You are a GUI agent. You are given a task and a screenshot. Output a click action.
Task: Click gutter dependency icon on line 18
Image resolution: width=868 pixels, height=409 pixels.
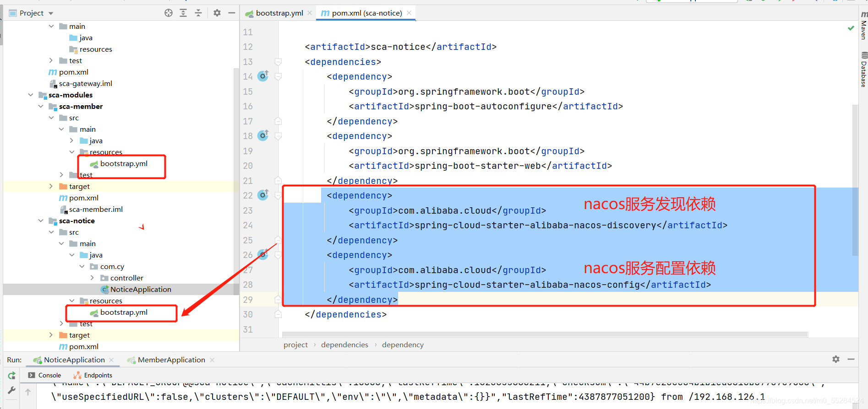(x=263, y=135)
